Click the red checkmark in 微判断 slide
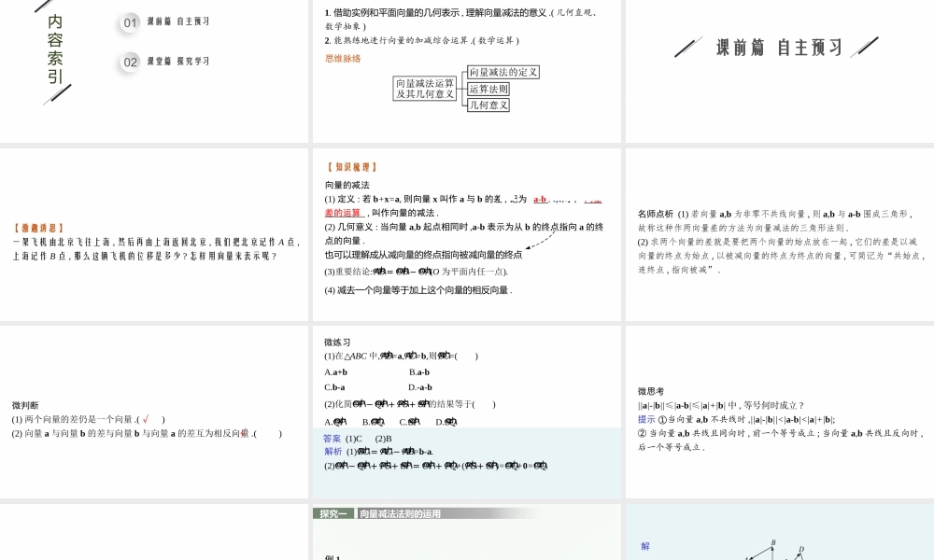Image resolution: width=934 pixels, height=560 pixels. coord(146,419)
